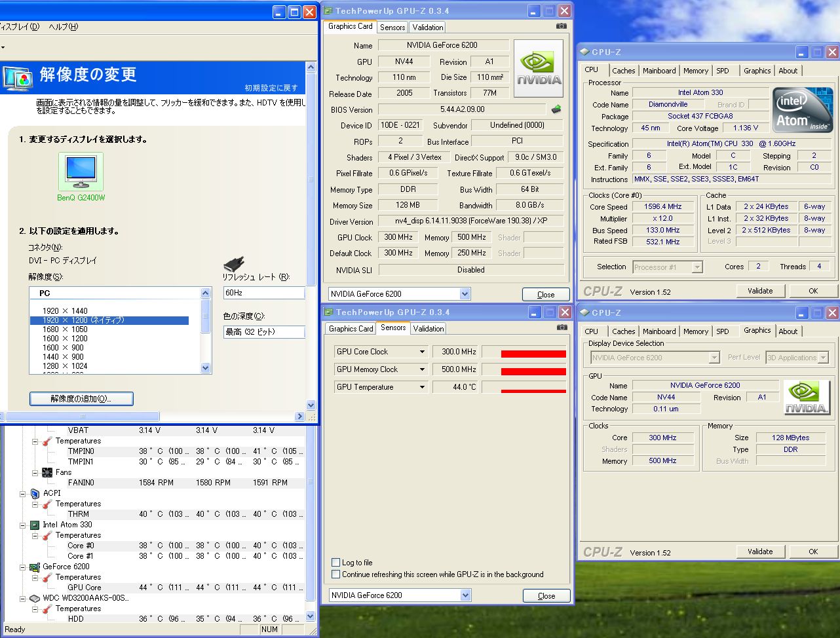Click Close in GPU-Z Graphics Card window

coord(546,294)
